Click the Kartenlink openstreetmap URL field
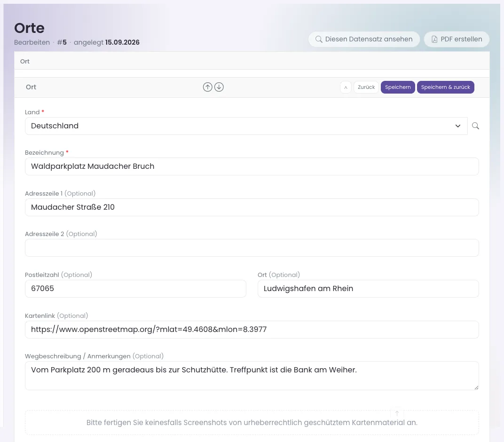Image resolution: width=504 pixels, height=442 pixels. pos(252,330)
